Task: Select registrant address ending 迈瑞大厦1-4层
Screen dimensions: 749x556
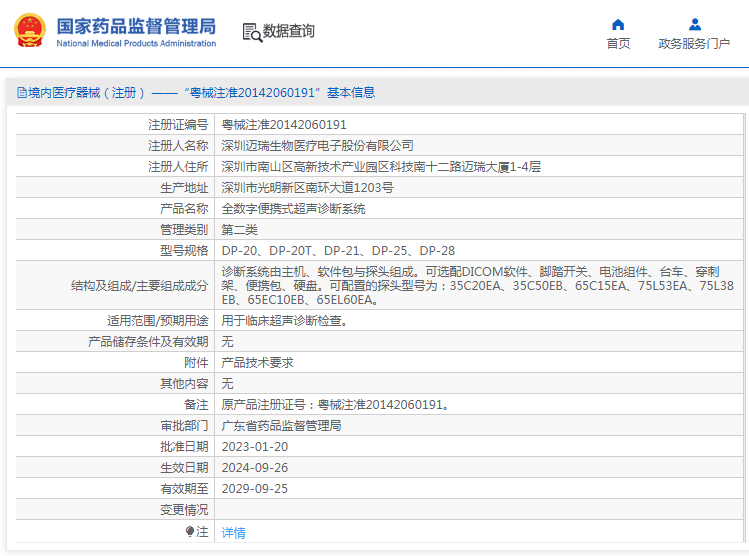Action: coord(381,167)
